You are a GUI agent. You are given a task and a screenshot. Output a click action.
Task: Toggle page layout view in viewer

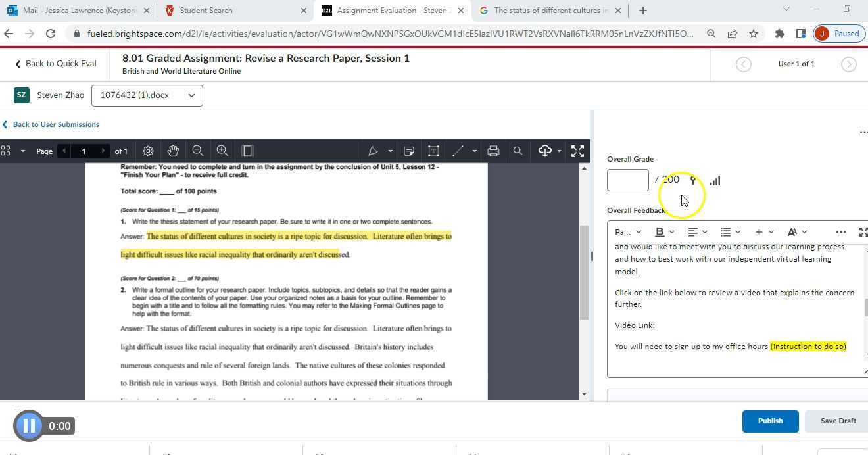point(248,151)
